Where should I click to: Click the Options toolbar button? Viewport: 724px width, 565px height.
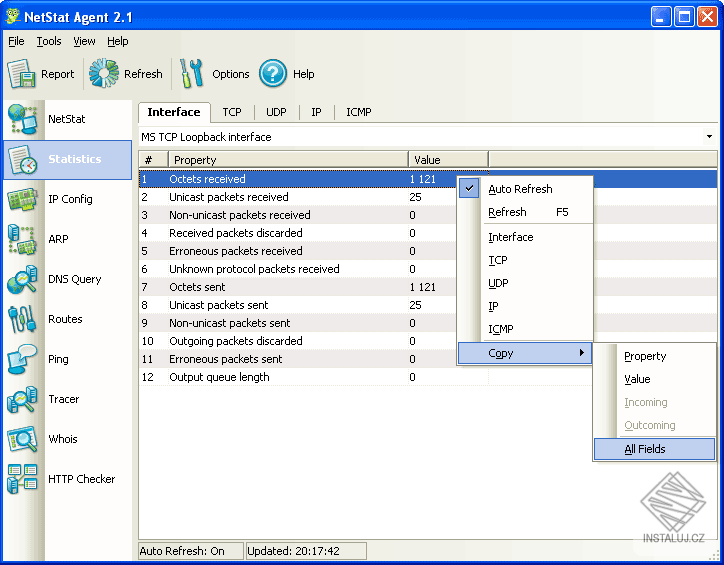(215, 74)
